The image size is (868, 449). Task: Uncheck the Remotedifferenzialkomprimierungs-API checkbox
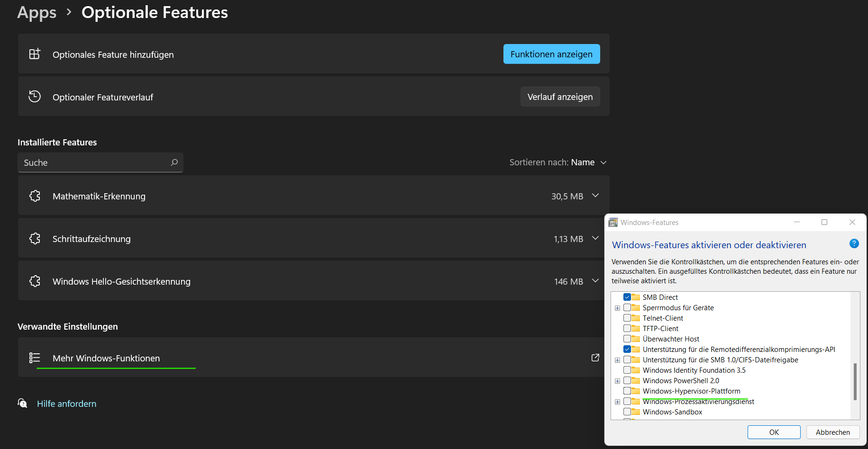click(627, 349)
